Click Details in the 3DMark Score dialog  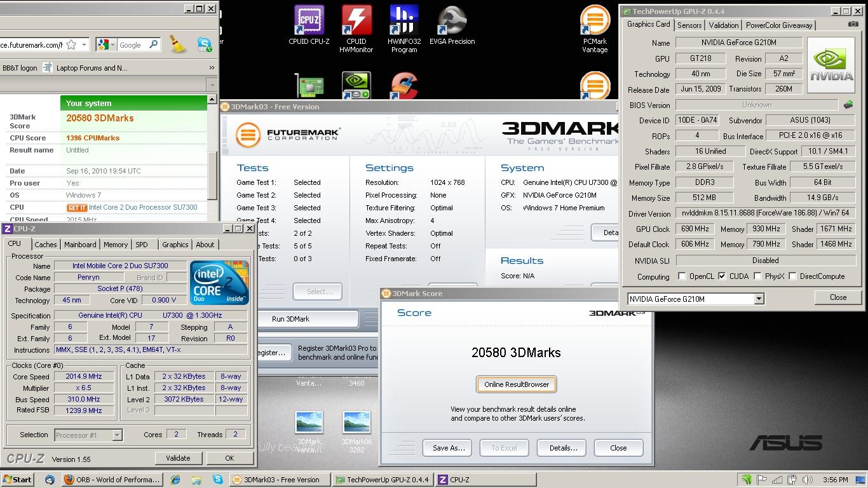(562, 448)
